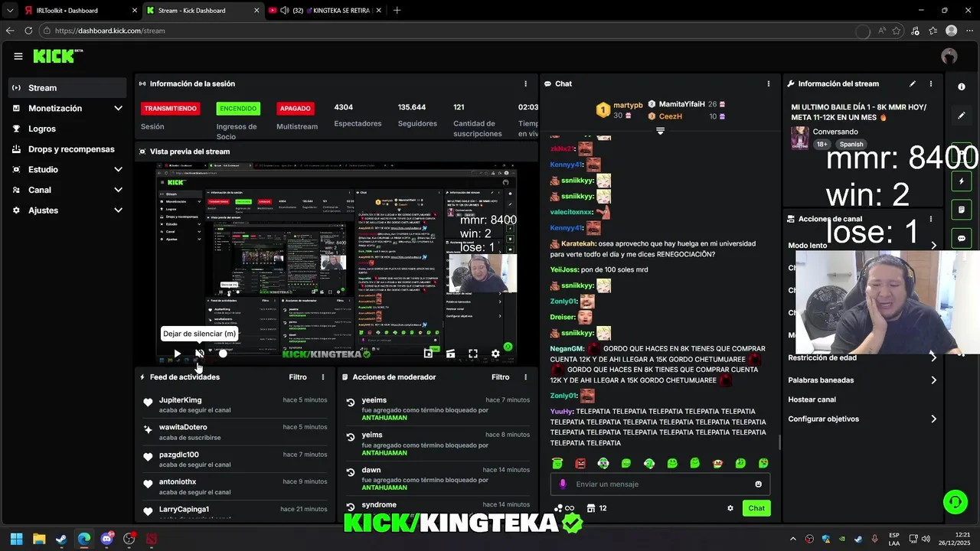Open Modo lento settings arrow

(933, 246)
